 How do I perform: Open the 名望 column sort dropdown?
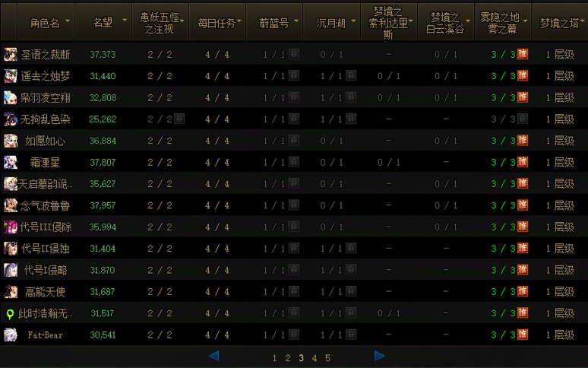(125, 21)
